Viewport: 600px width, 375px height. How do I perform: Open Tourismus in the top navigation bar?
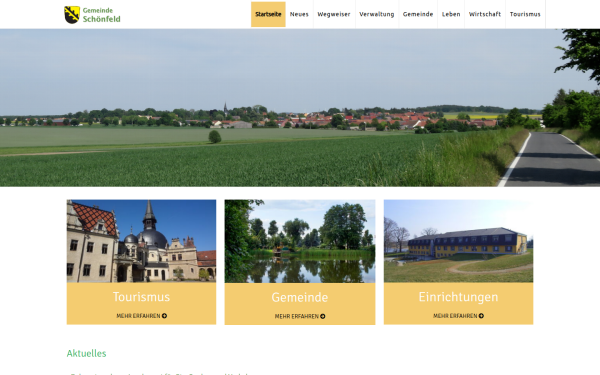click(x=525, y=14)
